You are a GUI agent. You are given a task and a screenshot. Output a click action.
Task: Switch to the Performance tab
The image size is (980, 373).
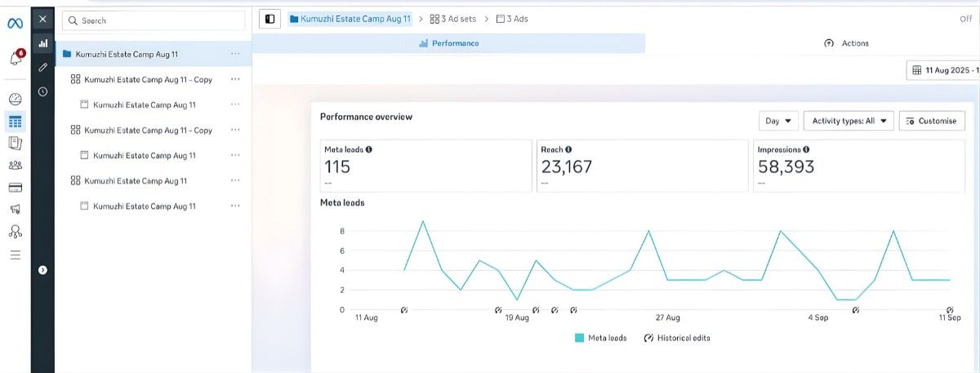[x=448, y=43]
